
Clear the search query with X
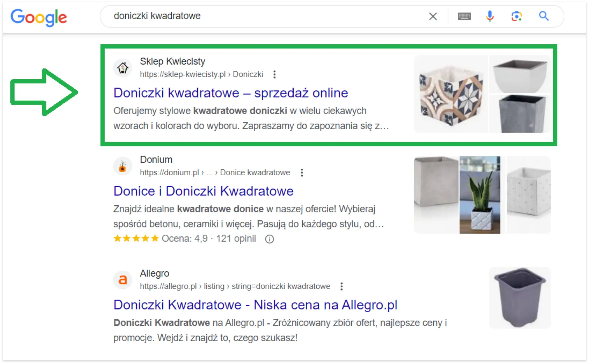pos(433,16)
